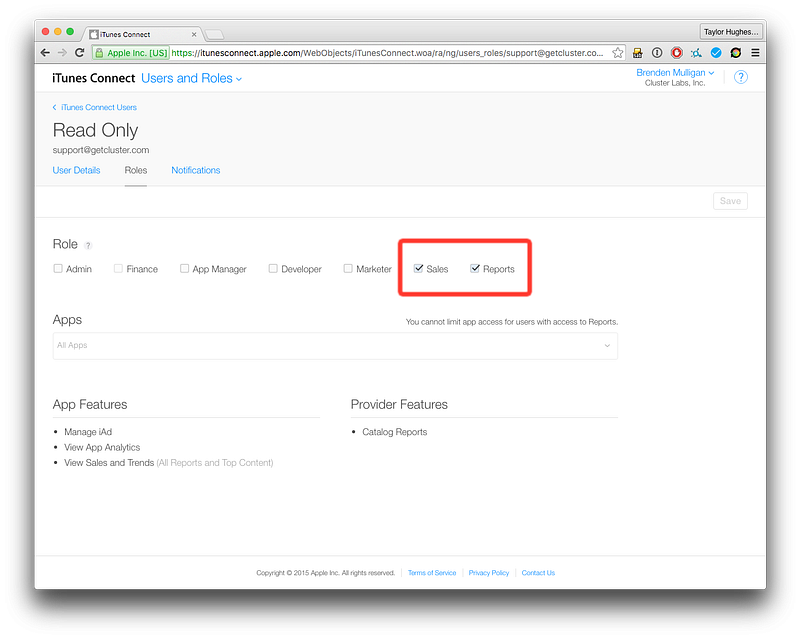Click the Catalog Reports text
The height and width of the screenshot is (638, 800).
coord(394,432)
